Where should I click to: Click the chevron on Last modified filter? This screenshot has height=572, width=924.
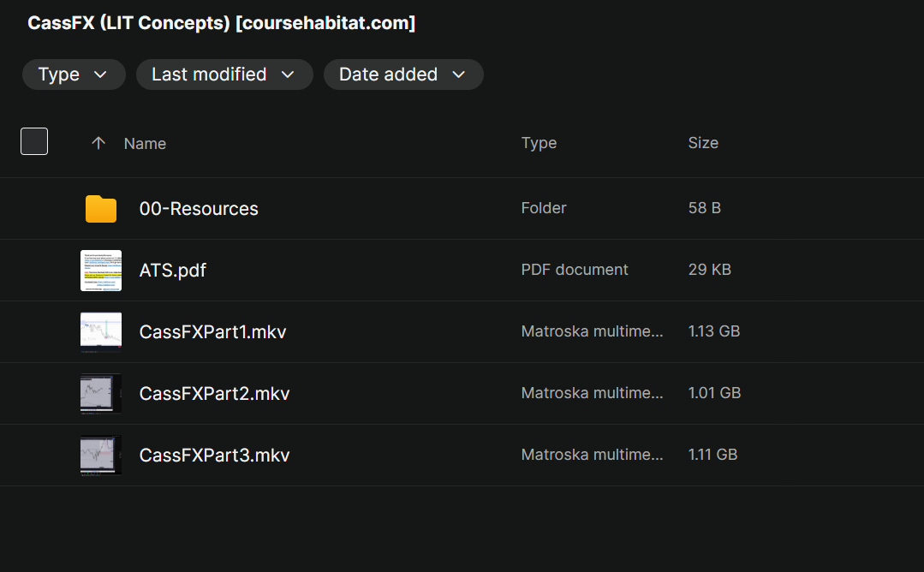click(288, 74)
